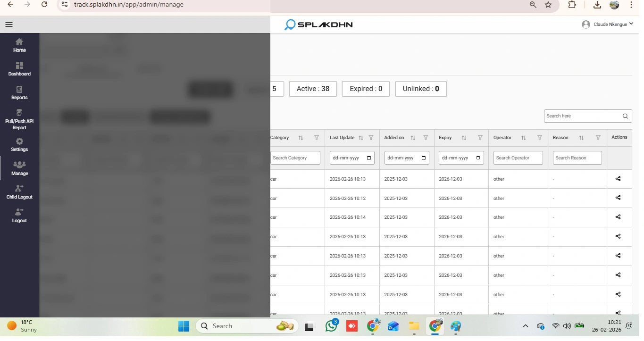Open Reports in the sidebar
Viewport: 644px width, 341px height.
pyautogui.click(x=19, y=93)
